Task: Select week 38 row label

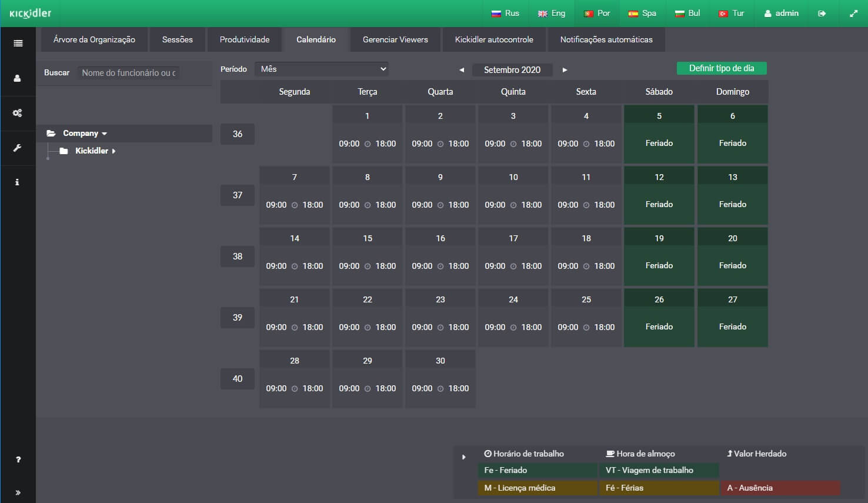Action: (x=238, y=257)
